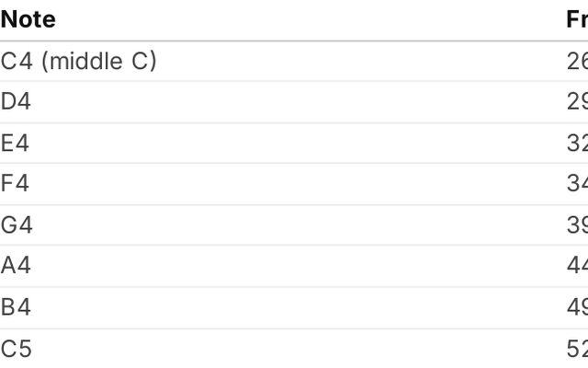Click the frequency value in the F4 row

578,184
